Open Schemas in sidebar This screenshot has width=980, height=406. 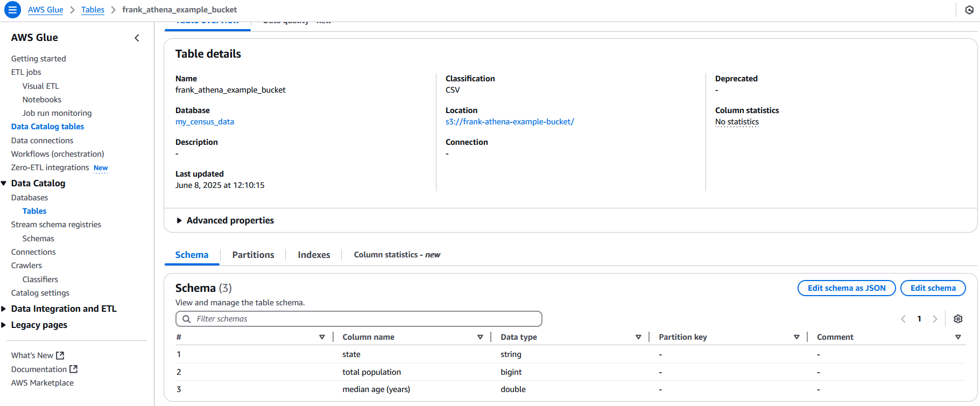pos(38,239)
